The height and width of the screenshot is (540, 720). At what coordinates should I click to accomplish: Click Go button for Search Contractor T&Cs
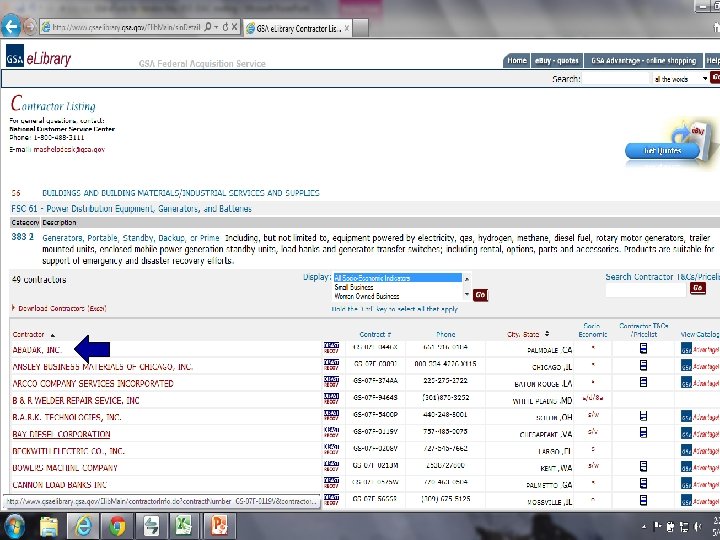tap(698, 288)
